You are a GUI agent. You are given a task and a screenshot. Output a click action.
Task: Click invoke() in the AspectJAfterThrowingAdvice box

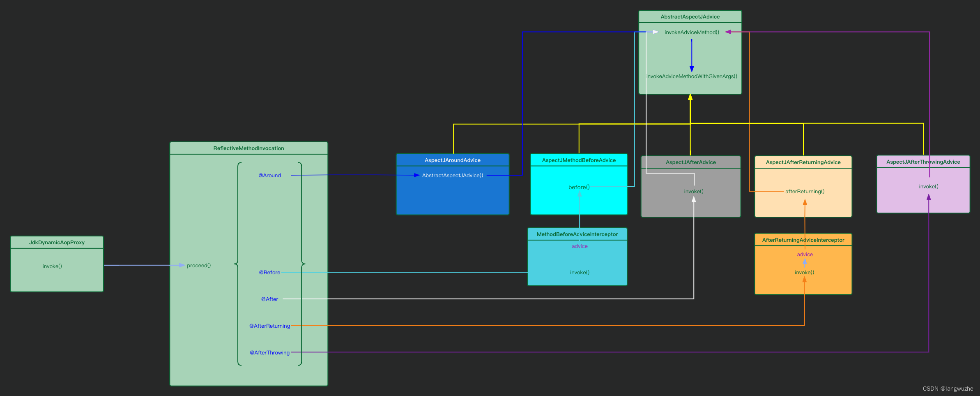(928, 186)
